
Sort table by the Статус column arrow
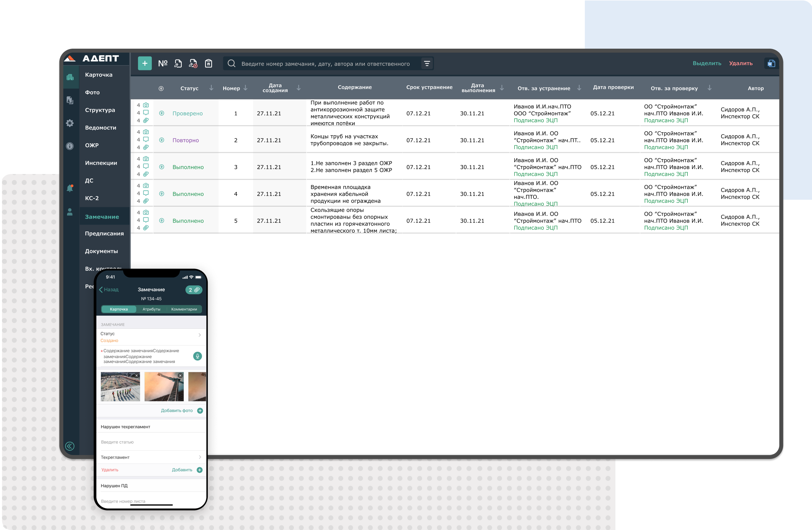click(x=211, y=88)
